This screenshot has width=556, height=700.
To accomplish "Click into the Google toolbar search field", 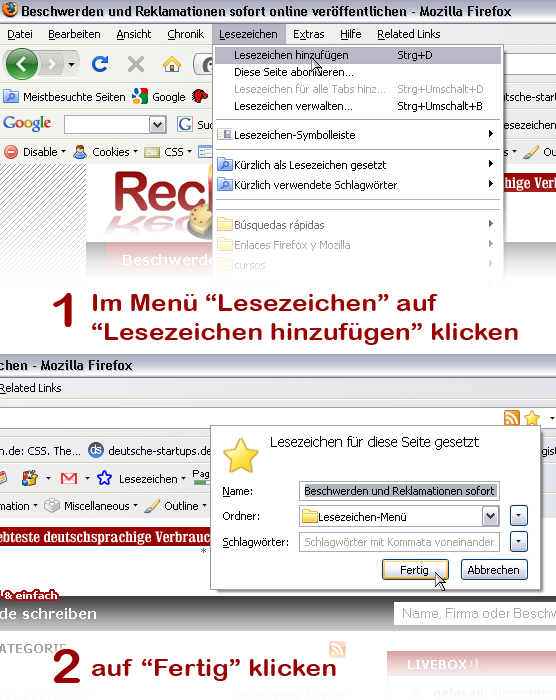I will 106,125.
